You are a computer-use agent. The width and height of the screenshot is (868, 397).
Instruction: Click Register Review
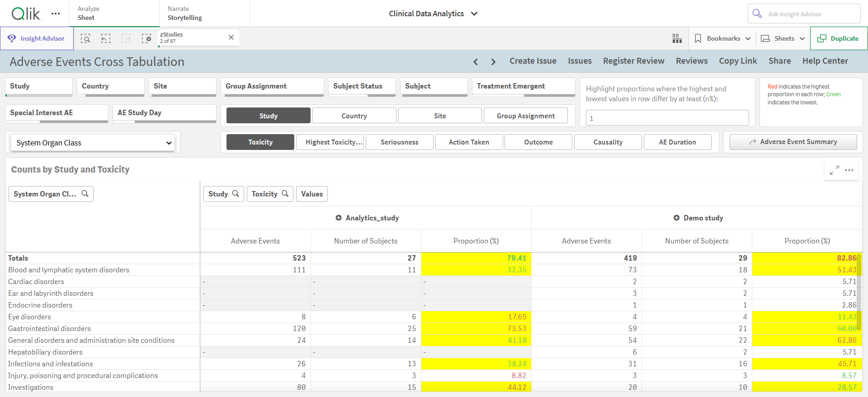click(x=633, y=61)
